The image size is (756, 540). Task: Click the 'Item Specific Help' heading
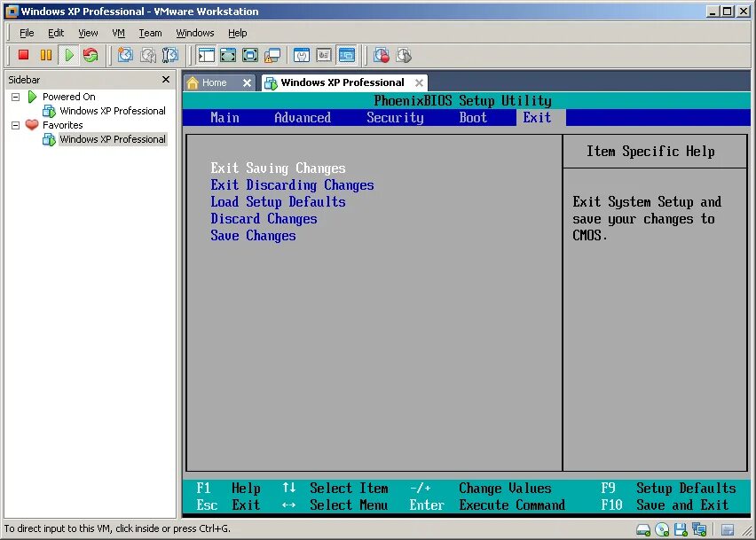point(650,152)
